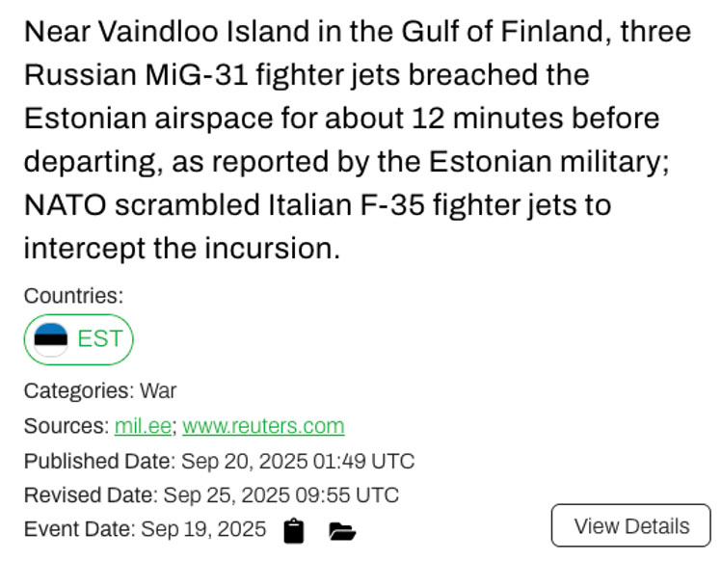Open the folder icon beside event date
The height and width of the screenshot is (588, 721).
pos(342,531)
